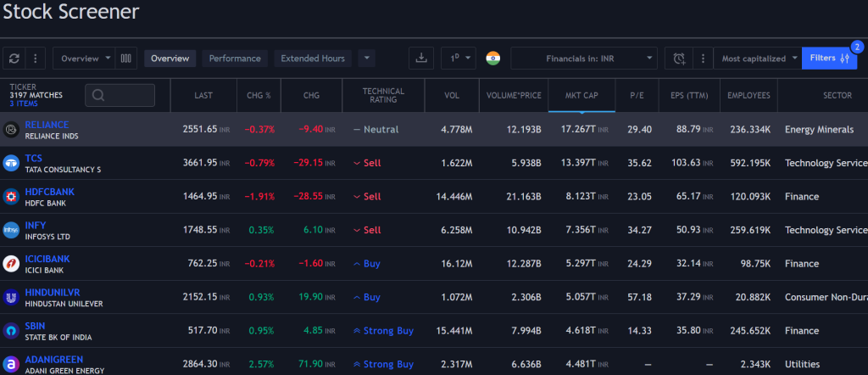Image resolution: width=868 pixels, height=375 pixels.
Task: Open the Filters button
Action: [829, 59]
